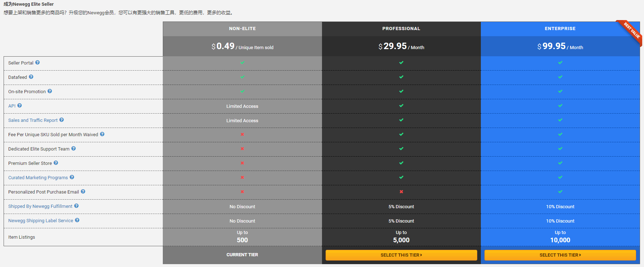Screen dimensions: 644x267
Task: Click help icon for Personalized Post Purchase Email
Action: [83, 191]
